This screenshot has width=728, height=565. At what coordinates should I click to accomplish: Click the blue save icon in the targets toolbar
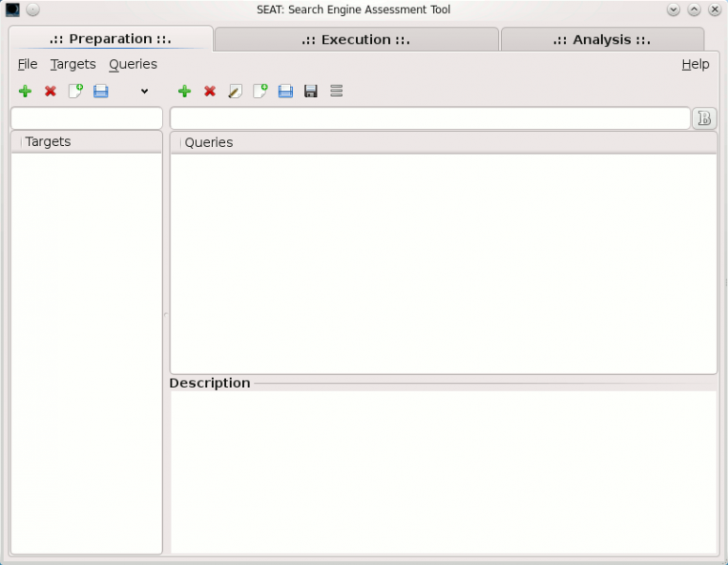[101, 91]
